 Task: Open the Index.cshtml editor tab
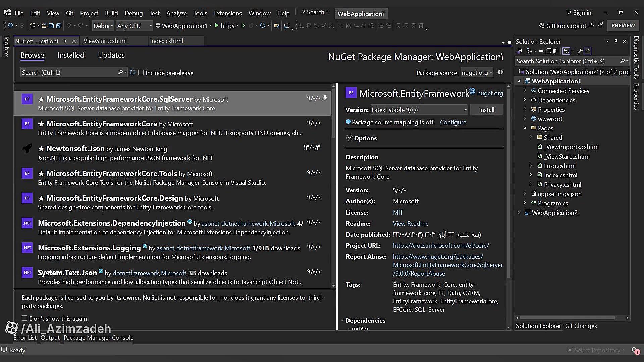point(167,41)
